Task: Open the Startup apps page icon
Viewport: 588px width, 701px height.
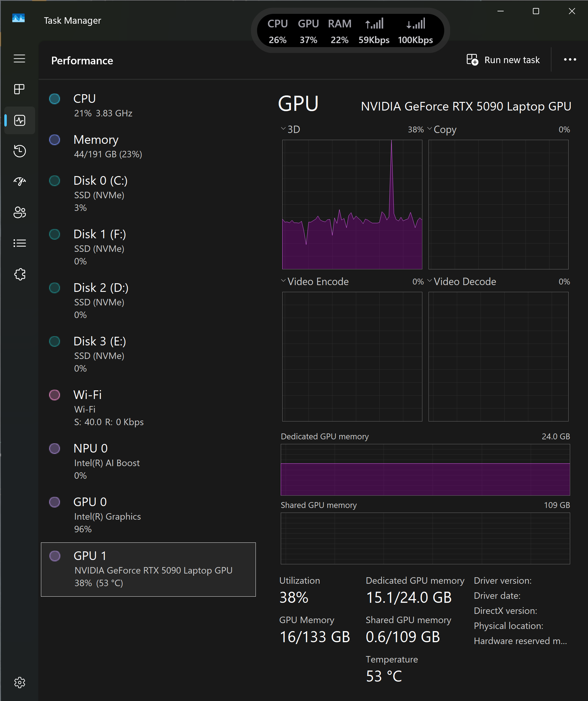Action: coord(19,181)
